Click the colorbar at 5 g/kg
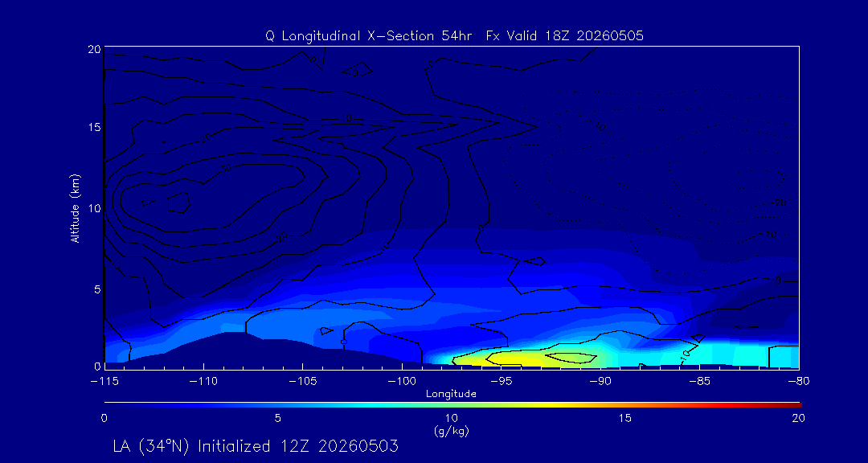This screenshot has width=868, height=463. pos(278,405)
